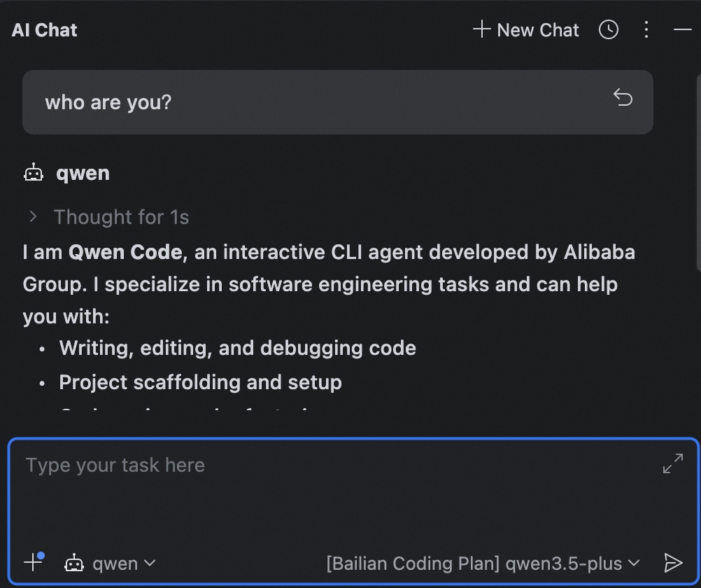Click revert arrow on "who are you?" message
The width and height of the screenshot is (701, 588).
(x=623, y=97)
